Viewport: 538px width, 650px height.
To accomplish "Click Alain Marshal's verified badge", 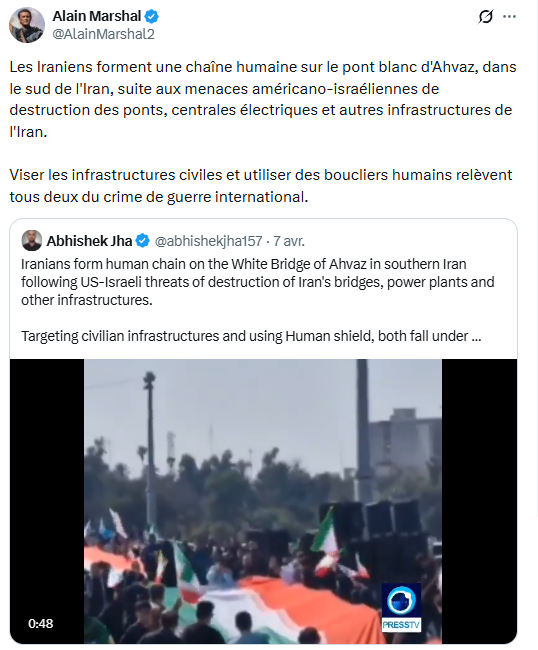I will tap(151, 17).
